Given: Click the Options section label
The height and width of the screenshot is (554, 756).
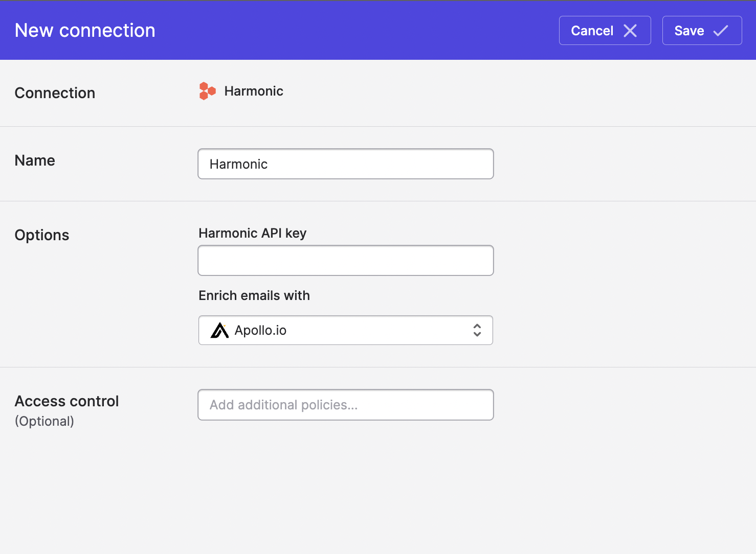Looking at the screenshot, I should (x=42, y=235).
